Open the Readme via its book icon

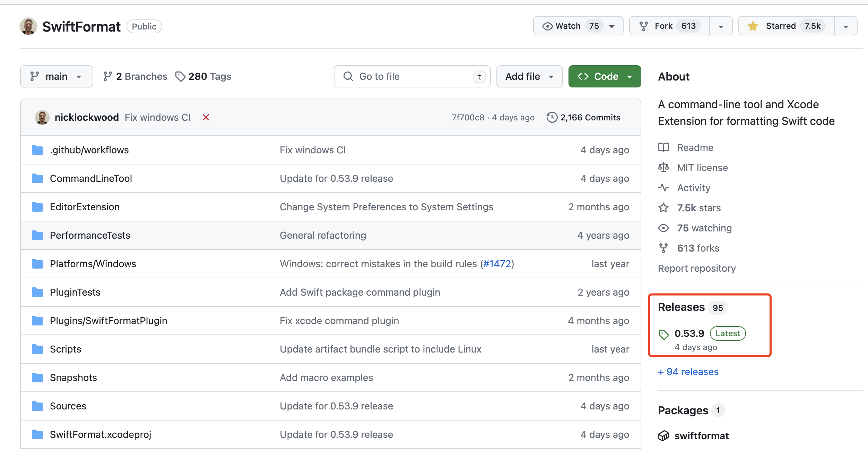click(663, 147)
